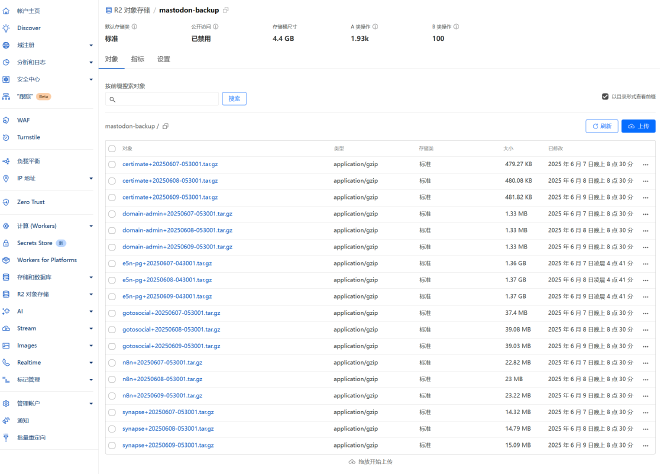Expand the security center sidebar section
This screenshot has width=660, height=474.
91,79
